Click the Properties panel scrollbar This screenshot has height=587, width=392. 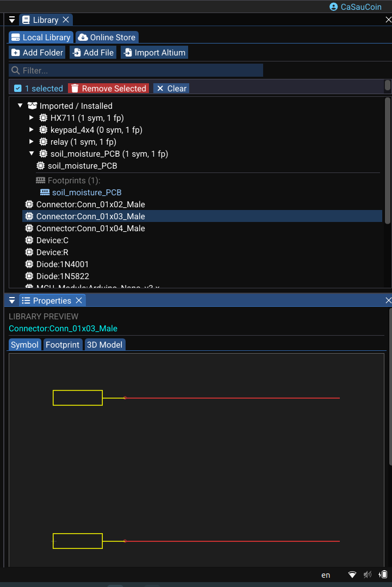click(x=390, y=387)
